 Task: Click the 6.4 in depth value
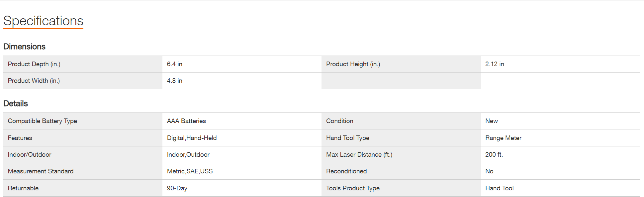174,64
